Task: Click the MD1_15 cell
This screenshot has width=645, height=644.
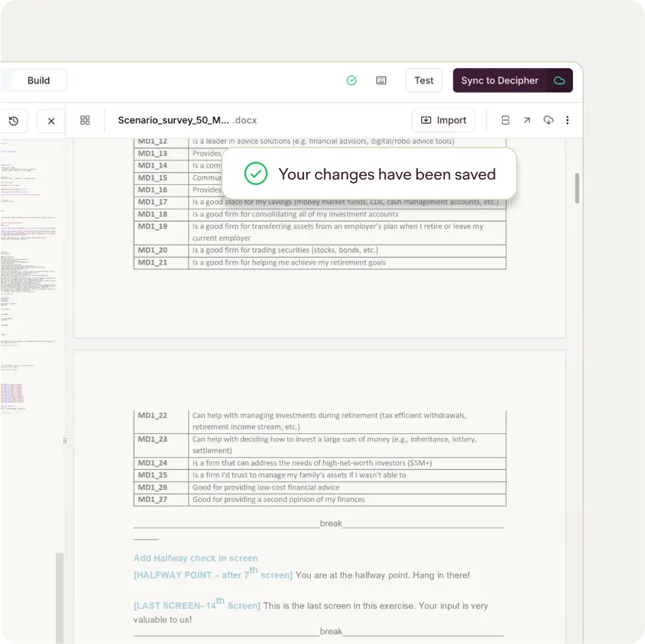Action: [x=161, y=177]
